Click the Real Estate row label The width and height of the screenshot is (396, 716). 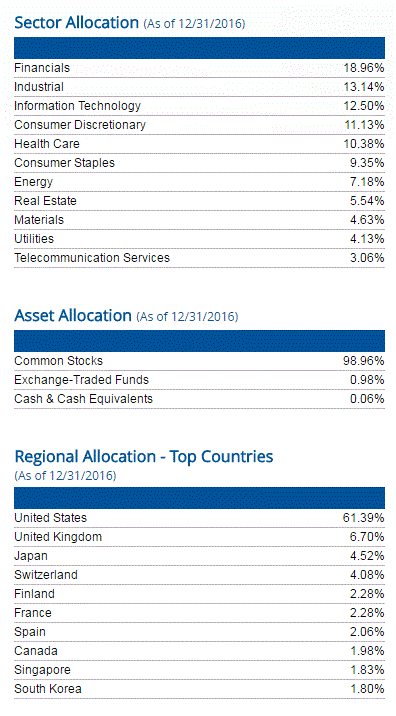click(45, 201)
